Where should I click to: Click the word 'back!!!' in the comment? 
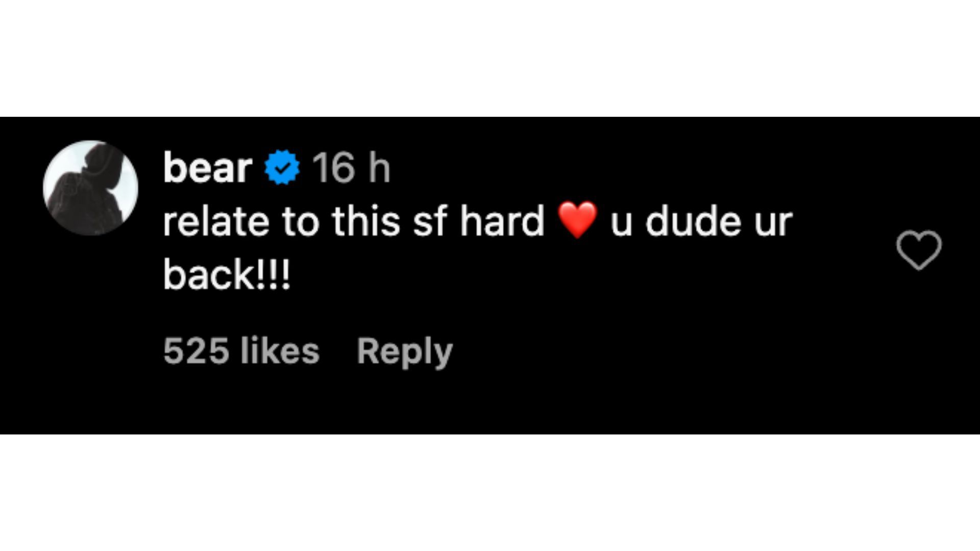[x=227, y=274]
